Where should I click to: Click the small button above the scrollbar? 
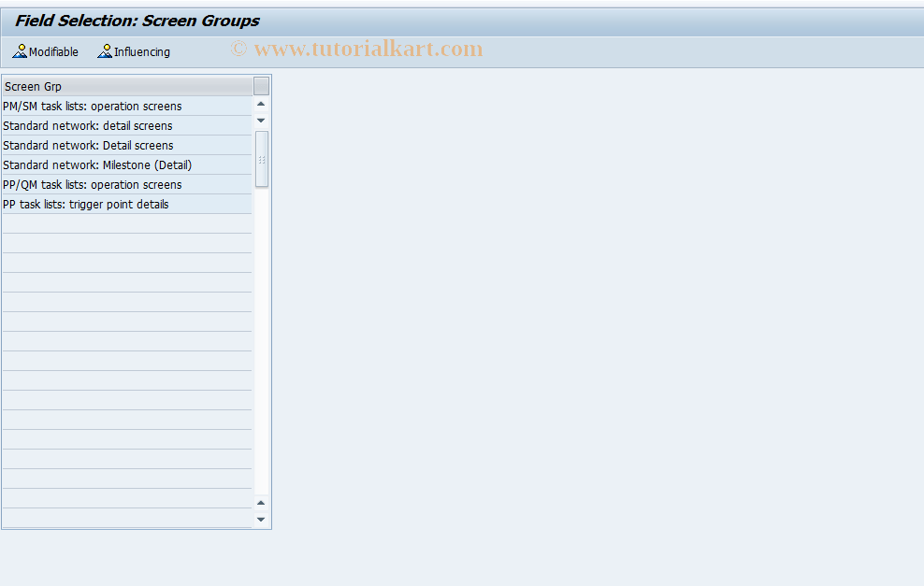(x=261, y=86)
